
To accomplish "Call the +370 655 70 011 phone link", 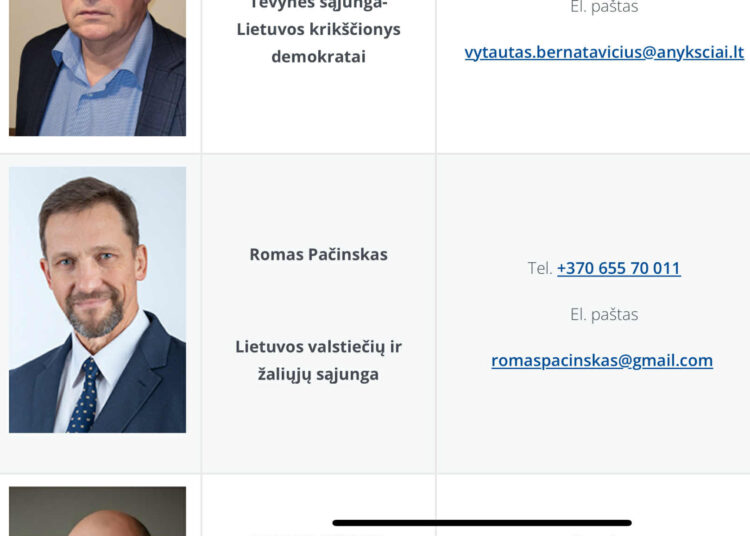I will click(618, 268).
